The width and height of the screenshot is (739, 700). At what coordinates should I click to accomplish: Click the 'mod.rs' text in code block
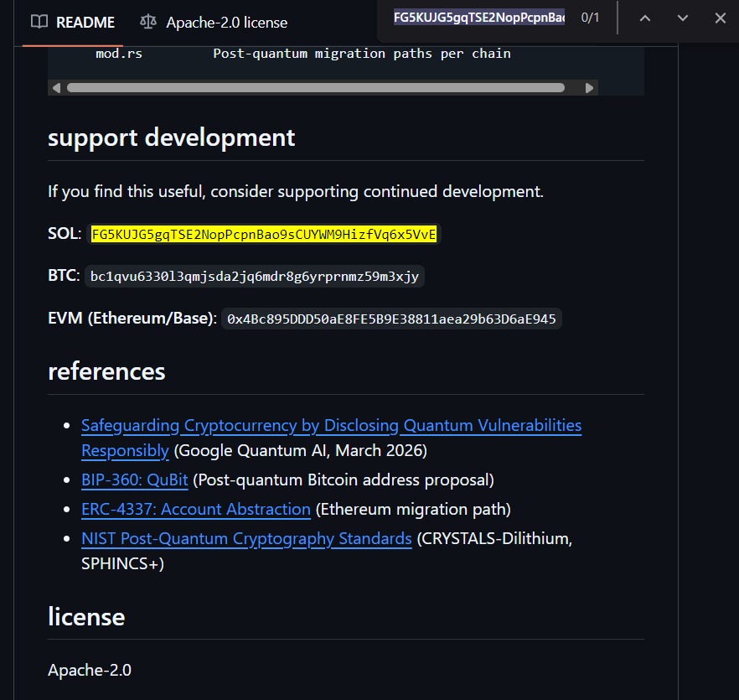click(x=119, y=54)
